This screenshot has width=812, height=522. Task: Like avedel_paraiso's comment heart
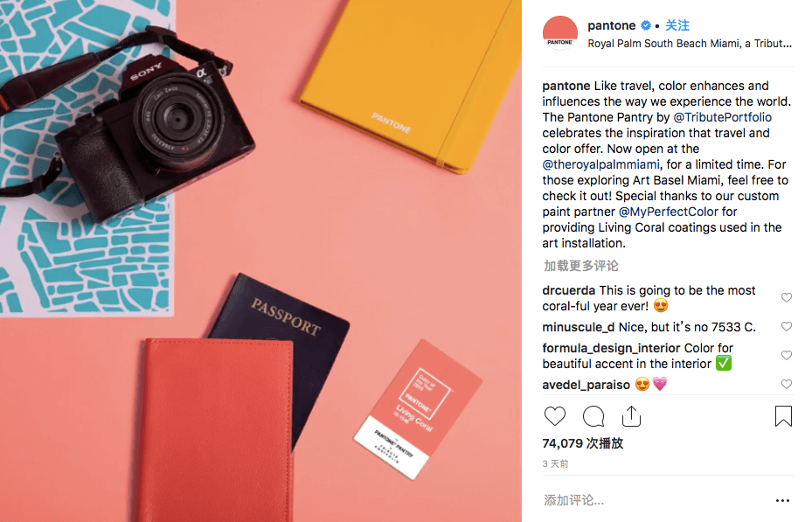787,384
